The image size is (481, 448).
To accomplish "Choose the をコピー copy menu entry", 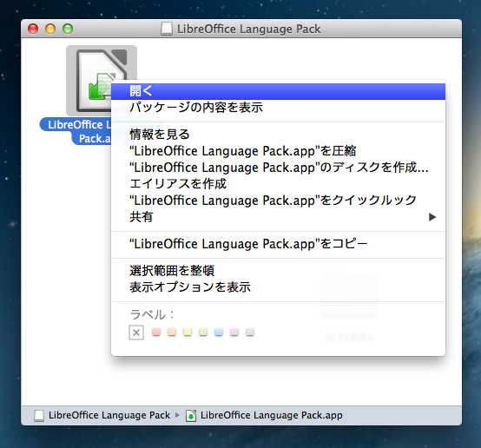I will point(278,244).
